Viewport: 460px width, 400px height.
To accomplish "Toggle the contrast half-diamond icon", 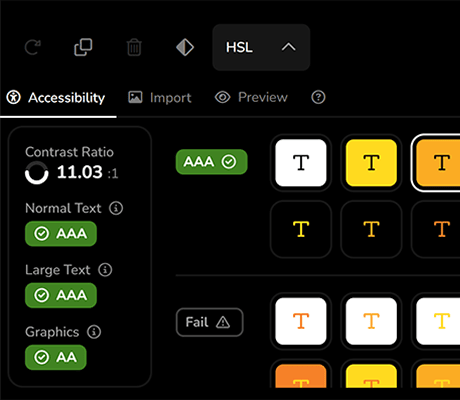I will tap(185, 47).
